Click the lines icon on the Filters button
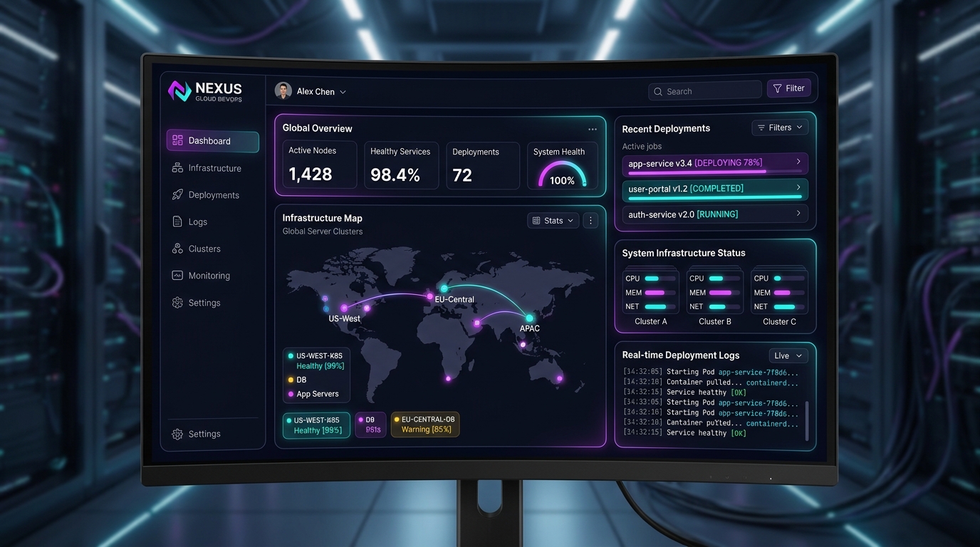Image resolution: width=980 pixels, height=547 pixels. click(x=761, y=127)
